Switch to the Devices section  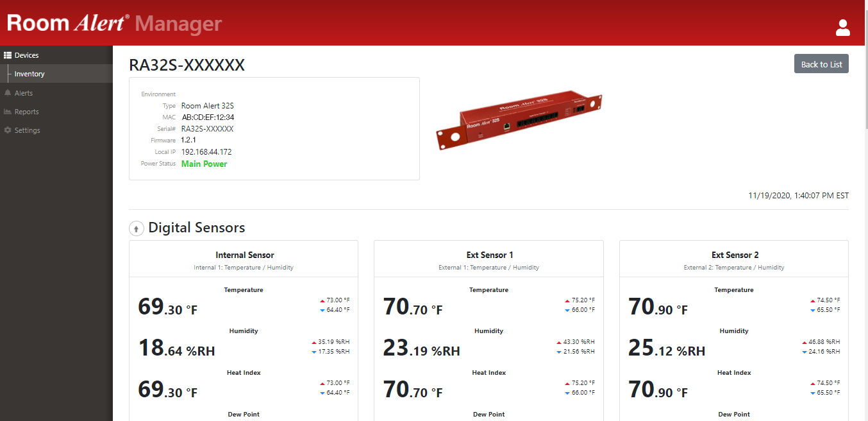[x=26, y=55]
